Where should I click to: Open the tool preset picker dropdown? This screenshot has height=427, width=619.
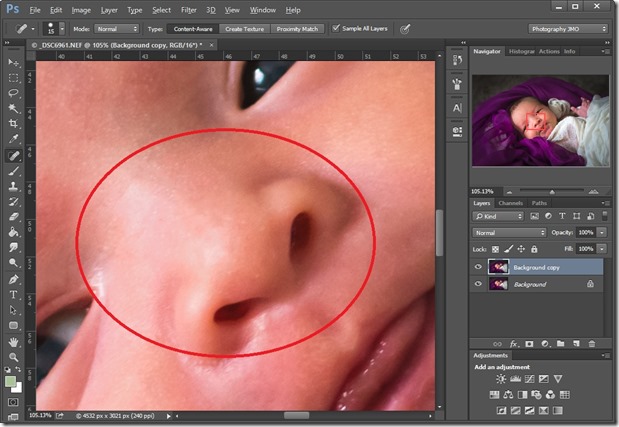[x=33, y=29]
